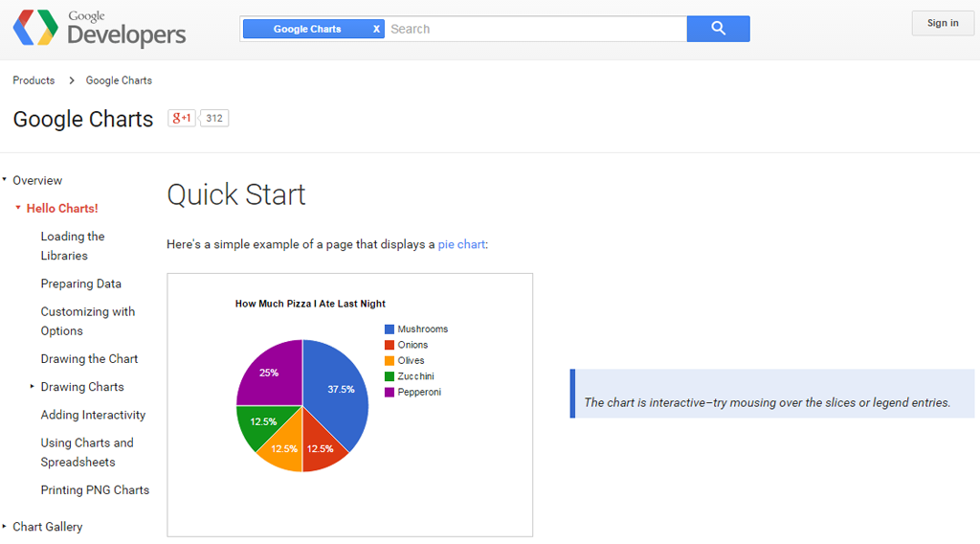Open Loading the Libraries page
The height and width of the screenshot is (544, 980).
coord(73,246)
